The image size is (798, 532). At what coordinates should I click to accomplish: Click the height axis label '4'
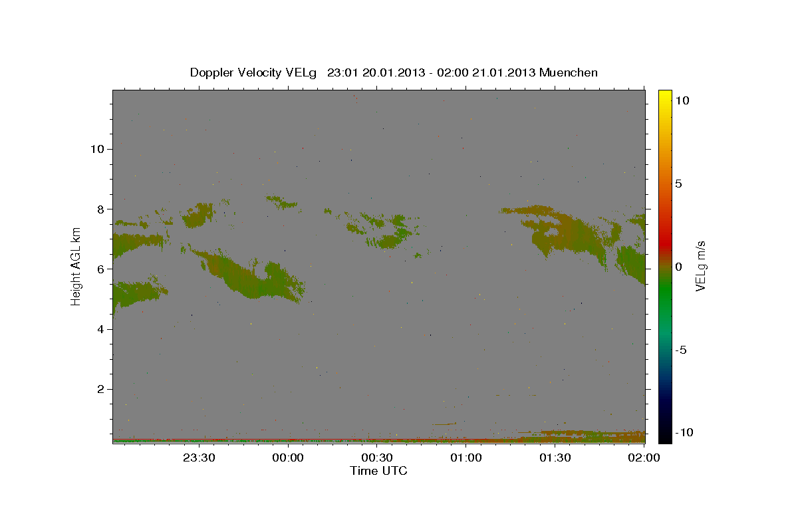(100, 329)
